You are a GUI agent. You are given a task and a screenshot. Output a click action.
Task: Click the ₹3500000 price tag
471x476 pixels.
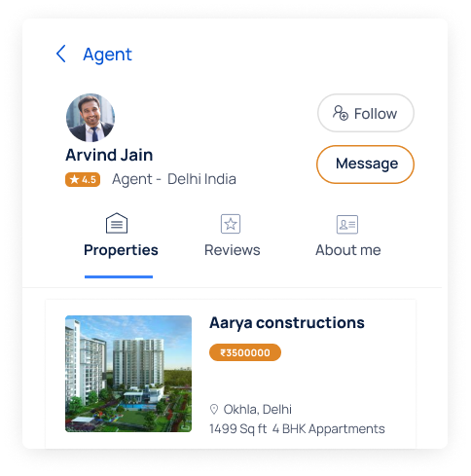pyautogui.click(x=245, y=352)
